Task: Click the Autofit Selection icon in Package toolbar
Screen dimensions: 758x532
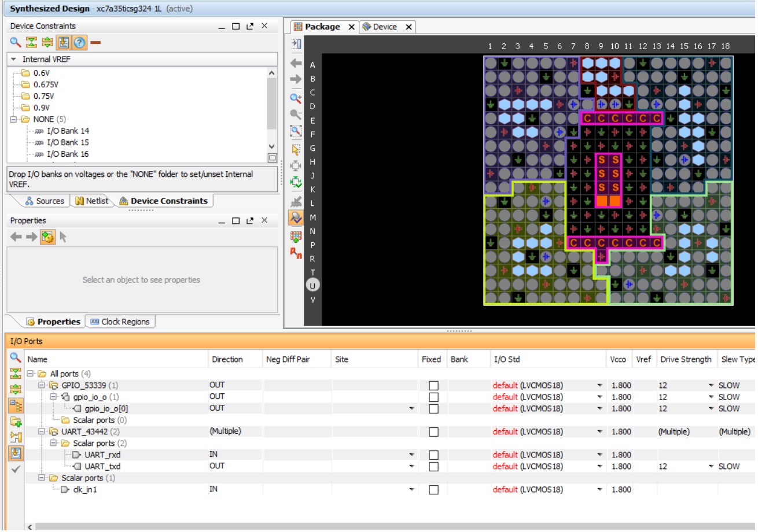Action: (x=296, y=182)
